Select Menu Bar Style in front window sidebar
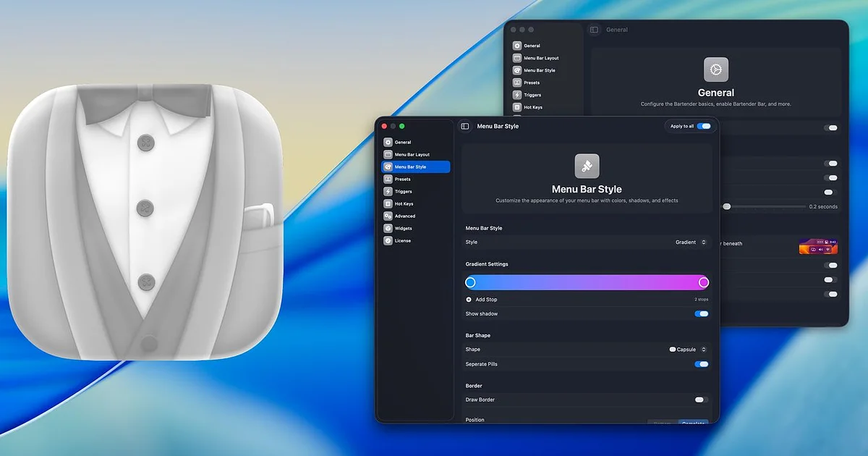 tap(416, 167)
